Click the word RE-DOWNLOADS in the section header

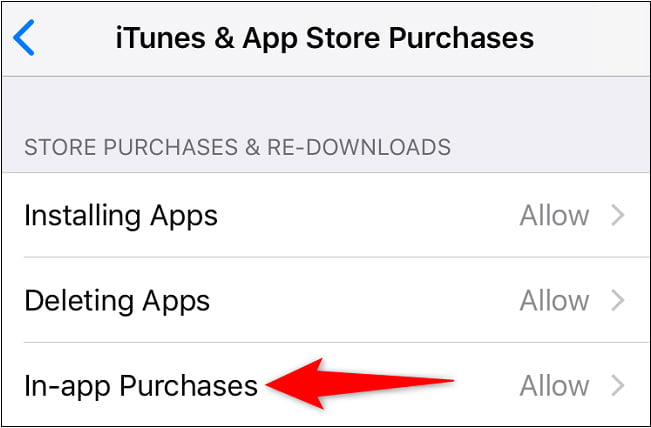tap(359, 147)
